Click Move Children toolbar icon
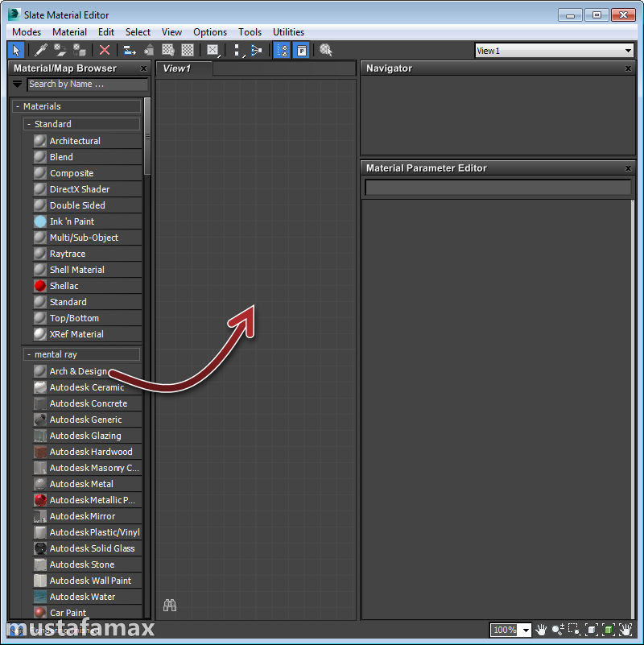This screenshot has height=645, width=644. coord(130,50)
